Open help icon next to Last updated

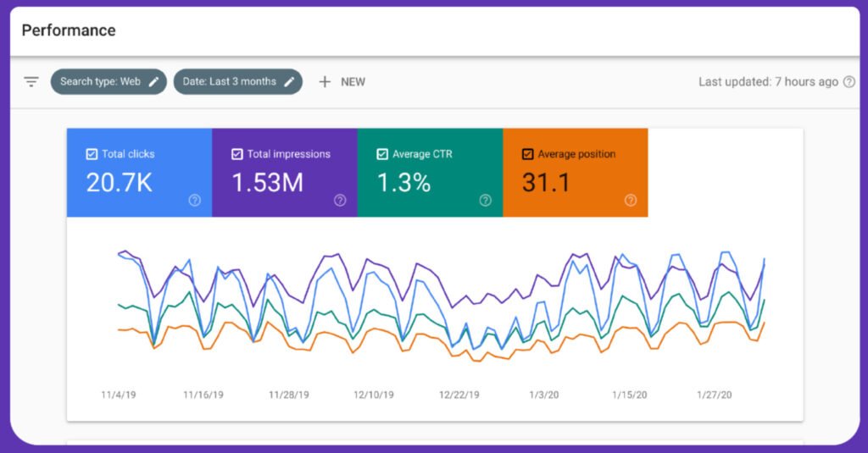click(849, 82)
